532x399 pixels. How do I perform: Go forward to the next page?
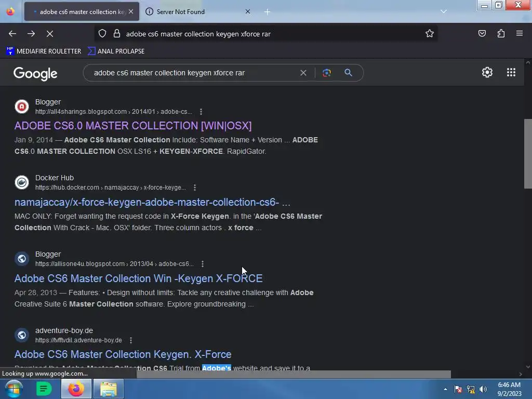click(31, 34)
